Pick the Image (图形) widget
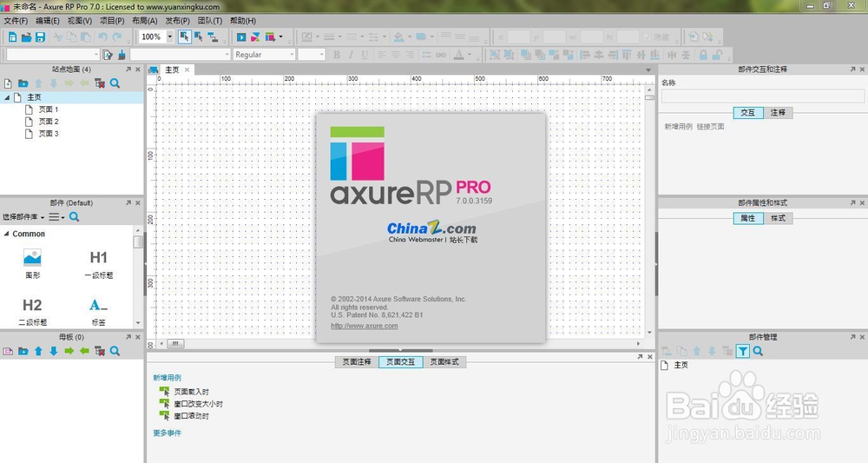This screenshot has width=868, height=463. [x=33, y=263]
